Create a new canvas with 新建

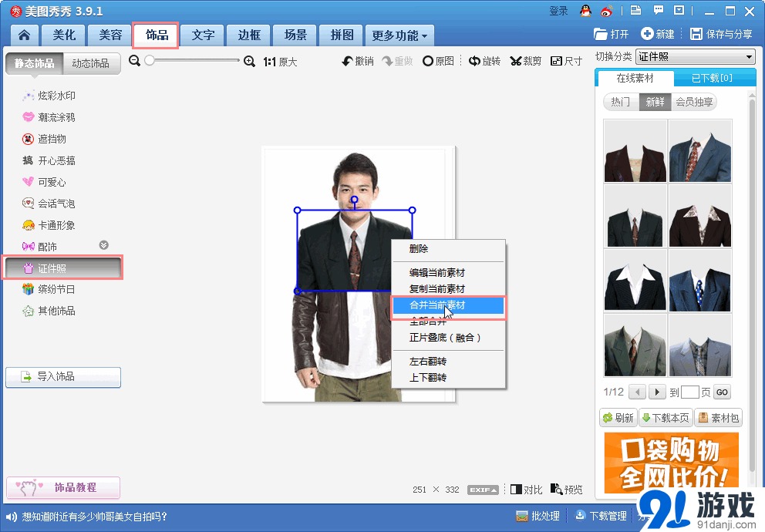coord(658,34)
